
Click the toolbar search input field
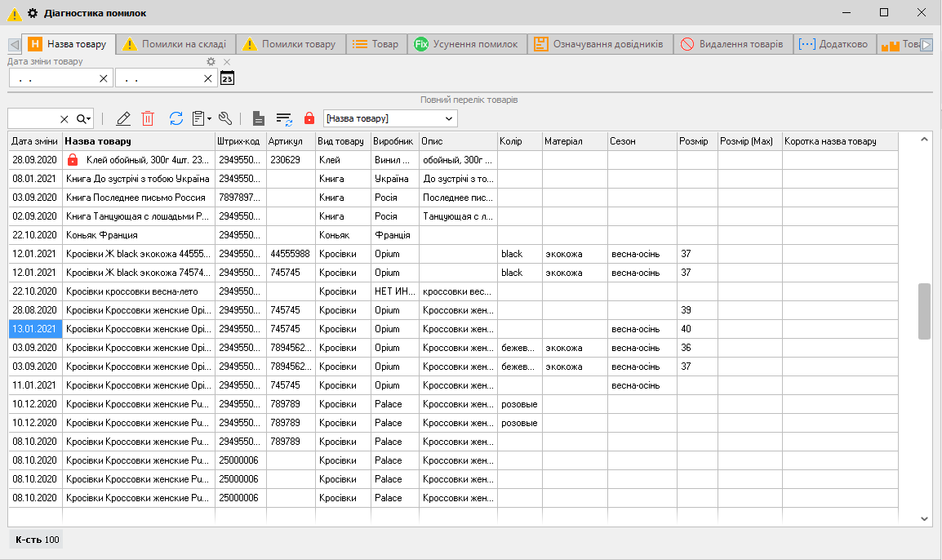click(x=33, y=118)
